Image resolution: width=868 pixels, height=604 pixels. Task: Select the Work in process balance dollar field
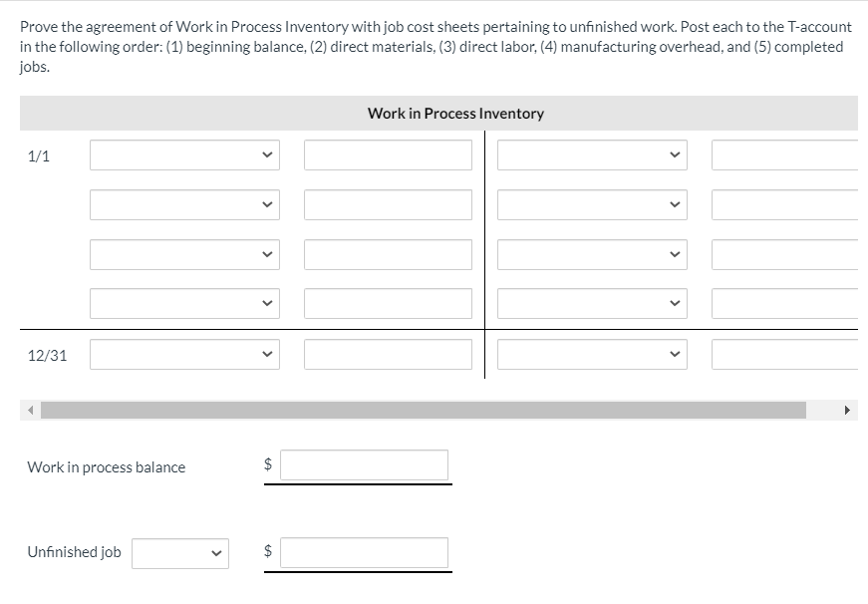coord(363,464)
